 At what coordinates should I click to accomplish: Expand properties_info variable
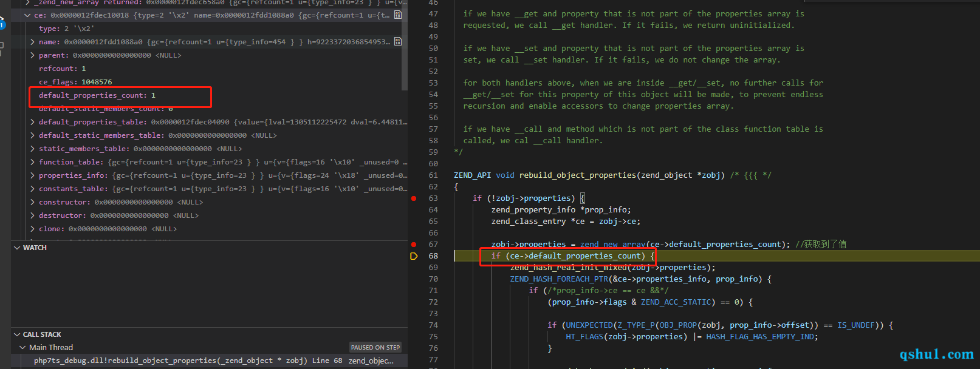coord(32,175)
